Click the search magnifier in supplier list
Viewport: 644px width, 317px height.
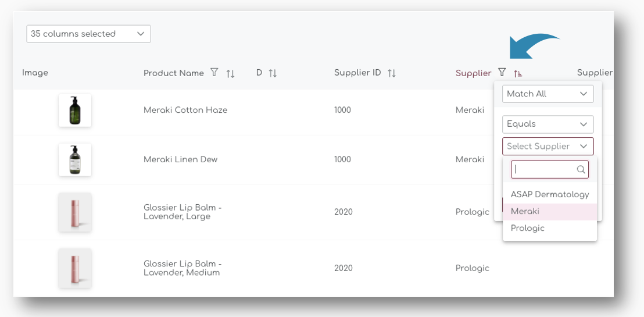[x=581, y=170]
